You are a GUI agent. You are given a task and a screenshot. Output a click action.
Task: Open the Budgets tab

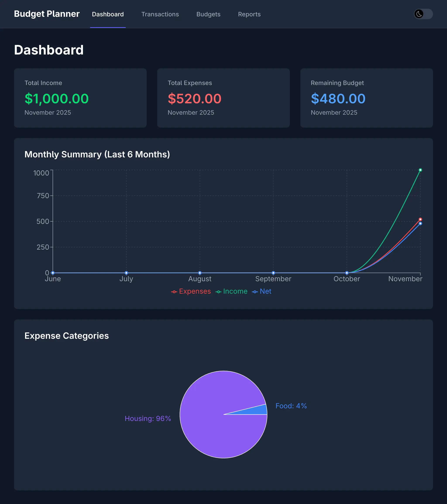tap(208, 14)
